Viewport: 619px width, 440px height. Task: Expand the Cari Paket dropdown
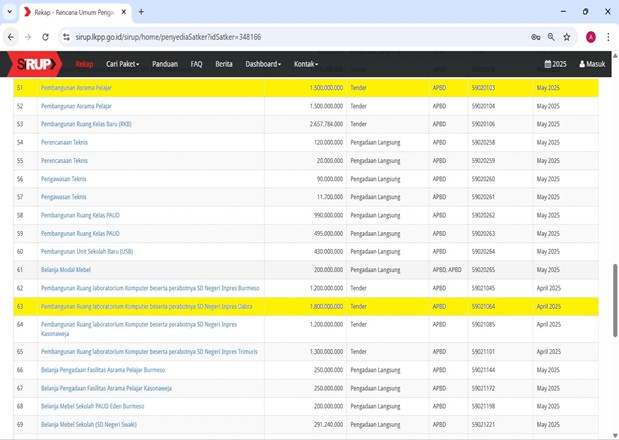[122, 64]
